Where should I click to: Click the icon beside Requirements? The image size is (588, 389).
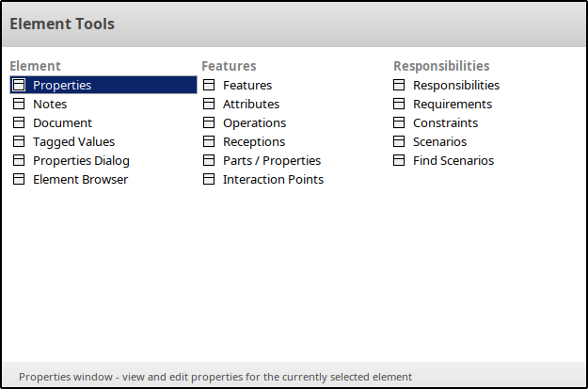399,104
